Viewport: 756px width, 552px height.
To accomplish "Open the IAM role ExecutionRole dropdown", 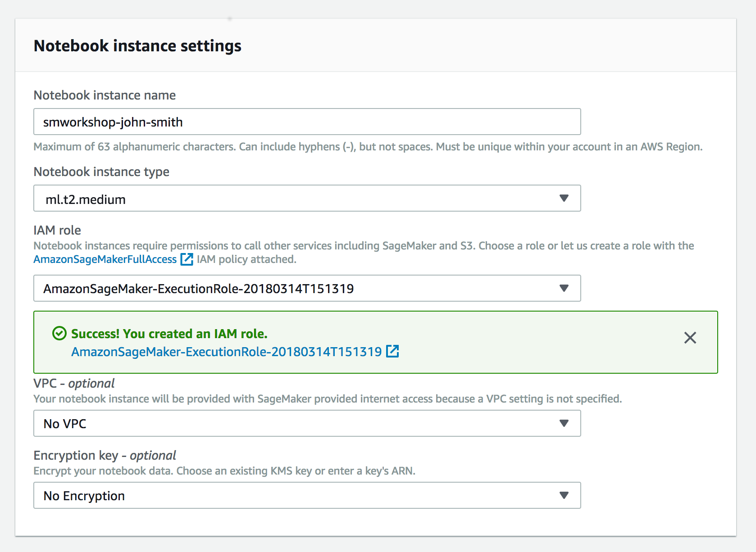I will pyautogui.click(x=307, y=288).
